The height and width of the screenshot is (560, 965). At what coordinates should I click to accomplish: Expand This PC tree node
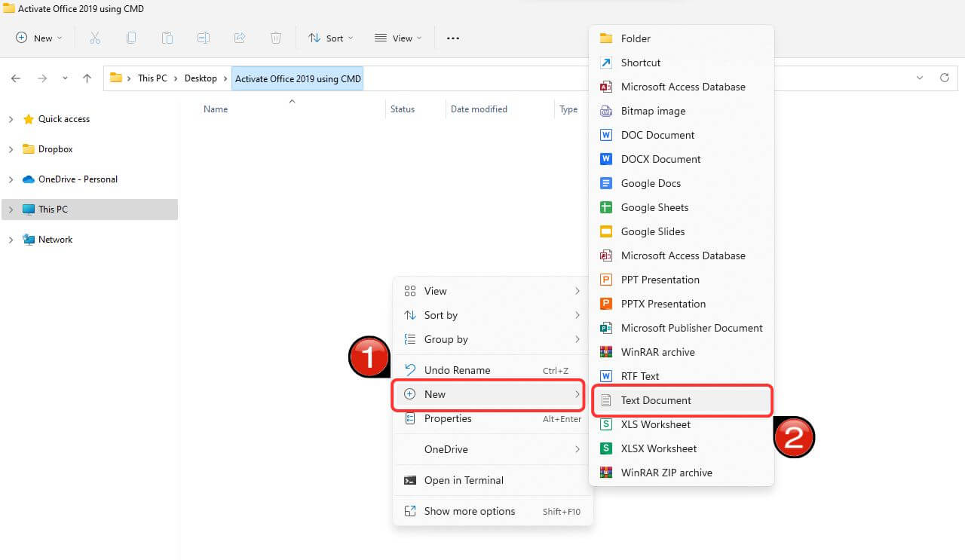click(x=11, y=210)
